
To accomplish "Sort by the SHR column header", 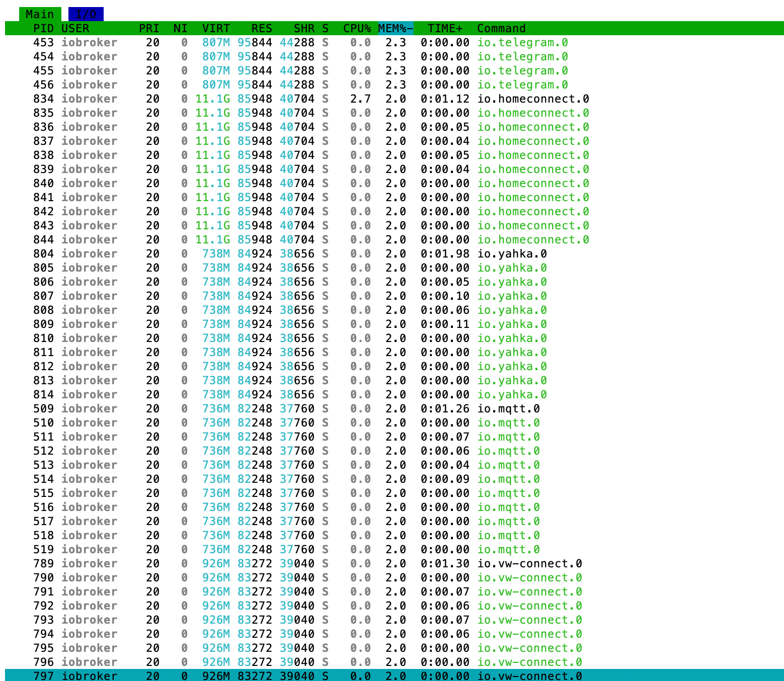I will [304, 28].
